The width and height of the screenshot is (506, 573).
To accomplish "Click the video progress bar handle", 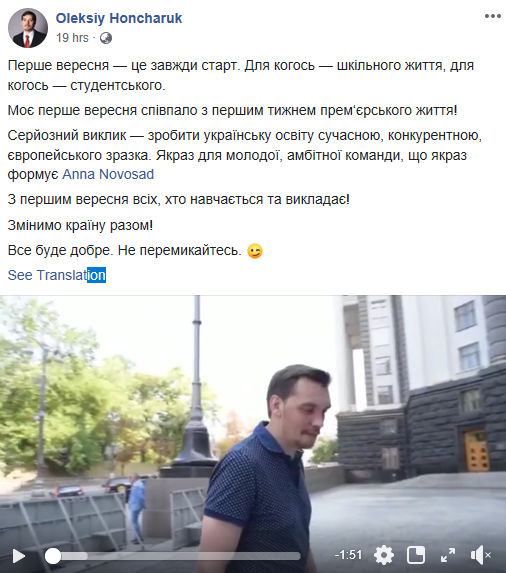I will [53, 556].
